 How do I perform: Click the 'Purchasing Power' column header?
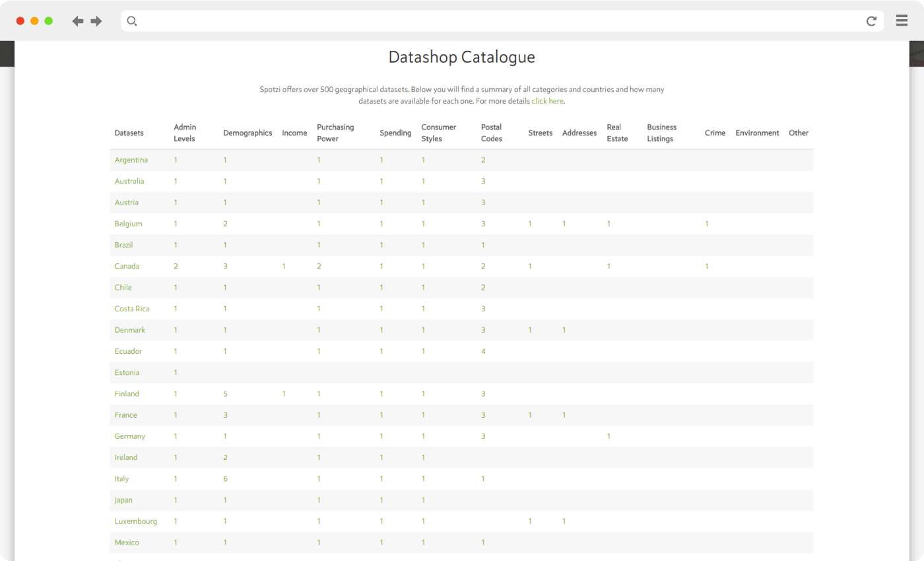pyautogui.click(x=335, y=133)
